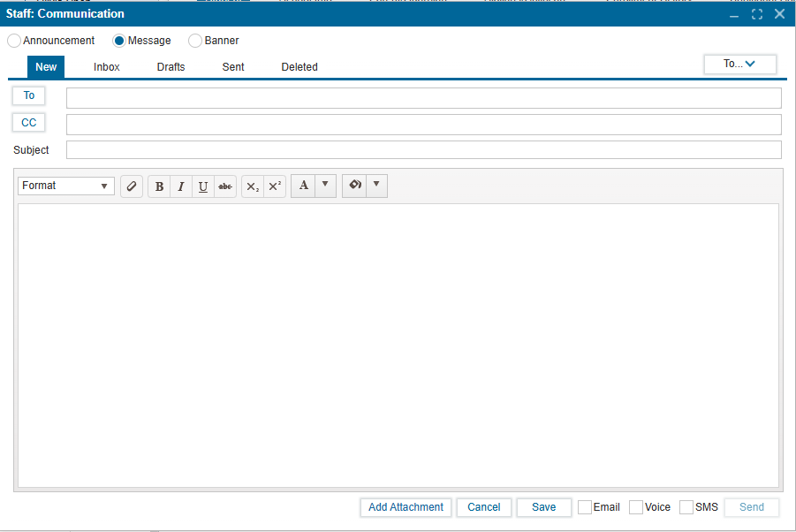
Task: Expand the text color dropdown arrow
Action: click(325, 186)
